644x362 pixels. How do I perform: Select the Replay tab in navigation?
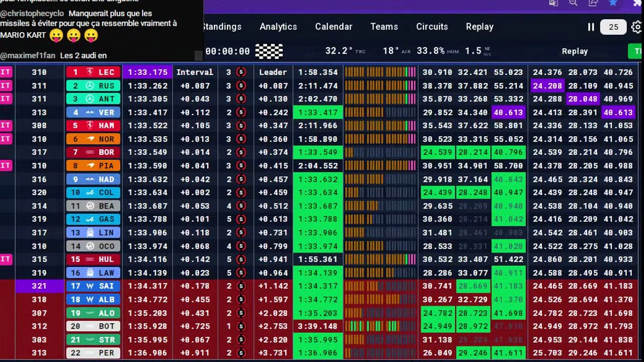coord(479,27)
